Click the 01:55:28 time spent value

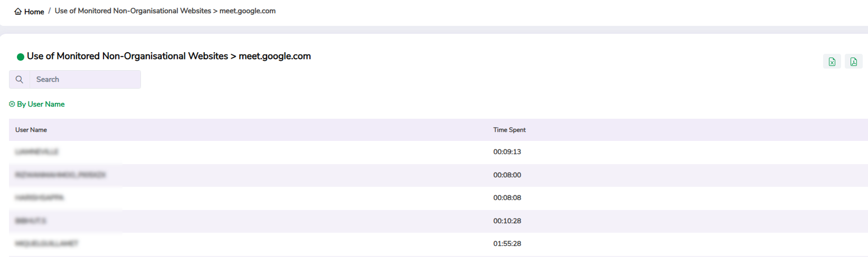[507, 244]
